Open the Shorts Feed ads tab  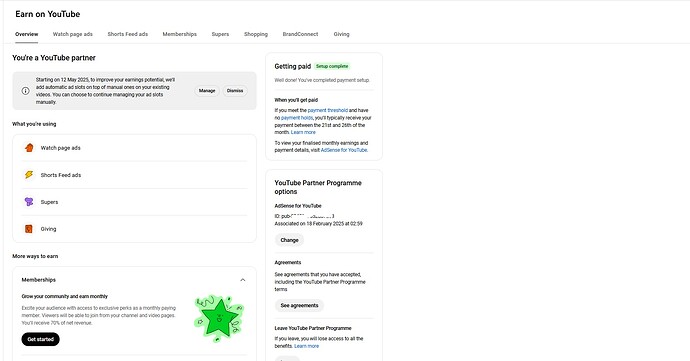[x=128, y=34]
